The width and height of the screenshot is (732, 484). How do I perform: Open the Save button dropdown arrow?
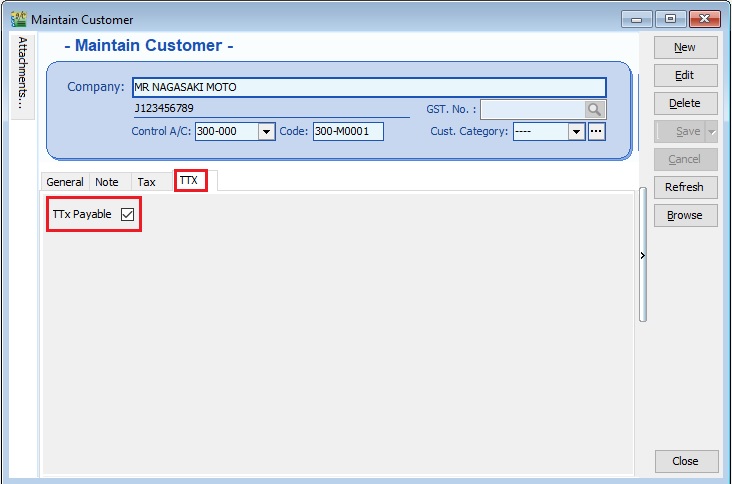pos(711,132)
